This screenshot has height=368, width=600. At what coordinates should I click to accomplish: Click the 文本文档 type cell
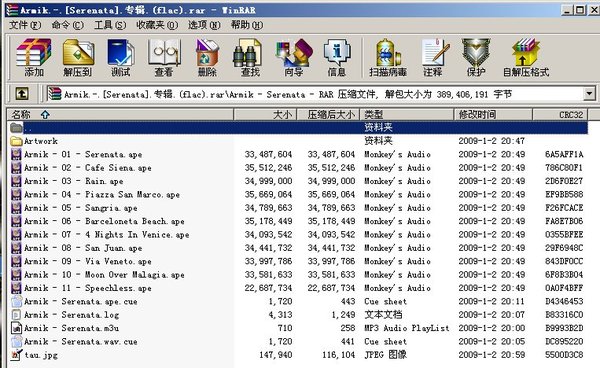(383, 315)
